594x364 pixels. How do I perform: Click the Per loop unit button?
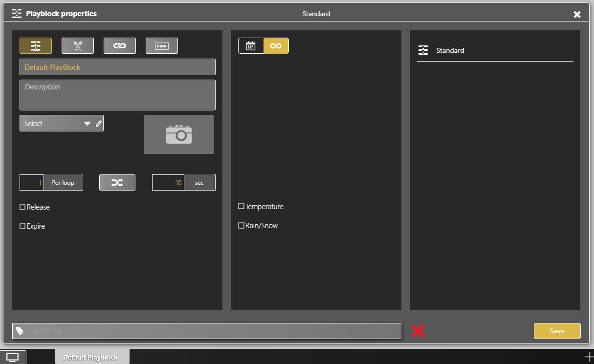point(63,182)
